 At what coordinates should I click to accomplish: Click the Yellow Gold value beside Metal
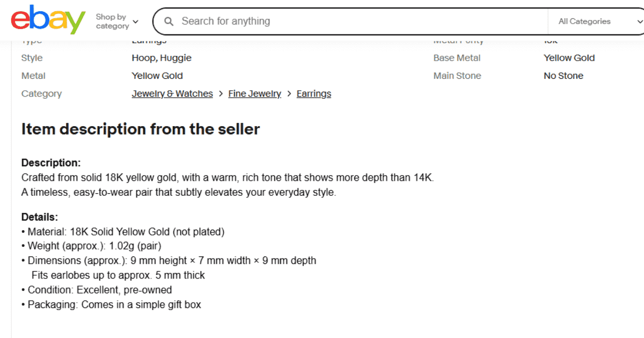(x=157, y=76)
